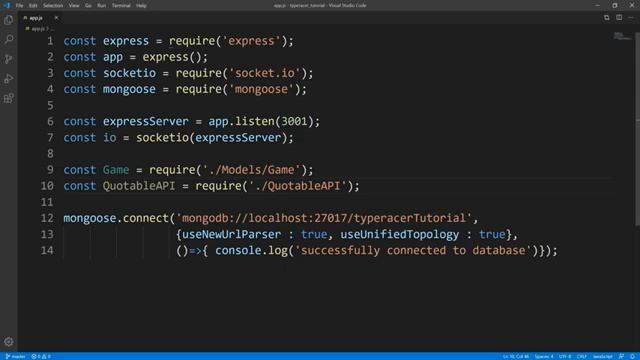This screenshot has height=360, width=640.
Task: Click './QuotableAPI' string on line 10
Action: pyautogui.click(x=297, y=186)
